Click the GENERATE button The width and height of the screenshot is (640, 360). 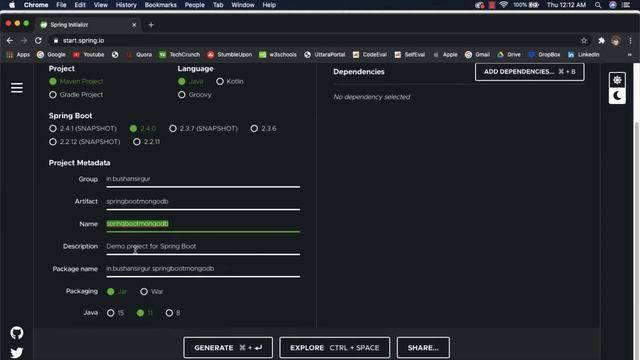click(x=228, y=348)
